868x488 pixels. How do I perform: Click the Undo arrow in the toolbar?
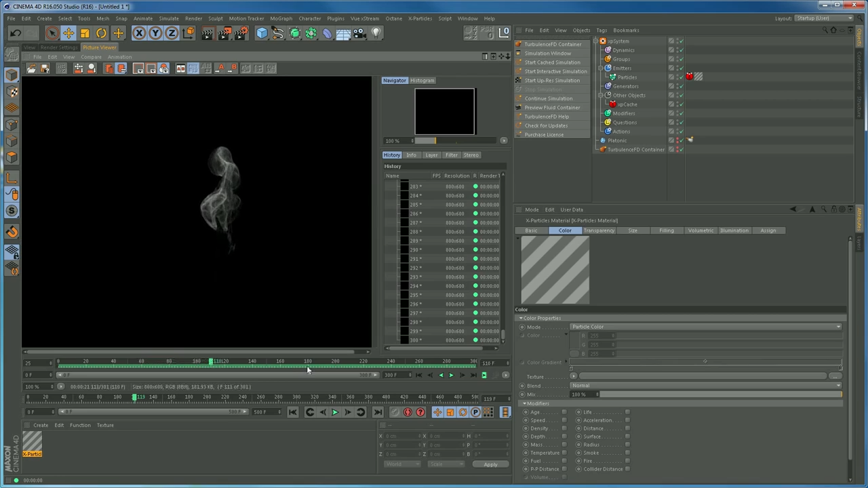16,33
